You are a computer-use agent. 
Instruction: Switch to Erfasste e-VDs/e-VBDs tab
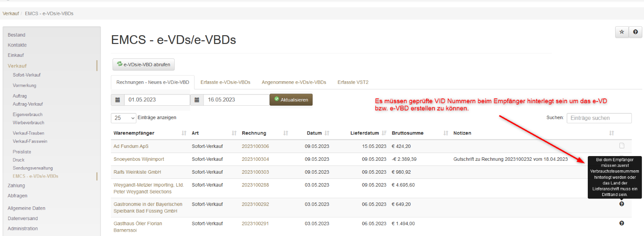pos(225,82)
